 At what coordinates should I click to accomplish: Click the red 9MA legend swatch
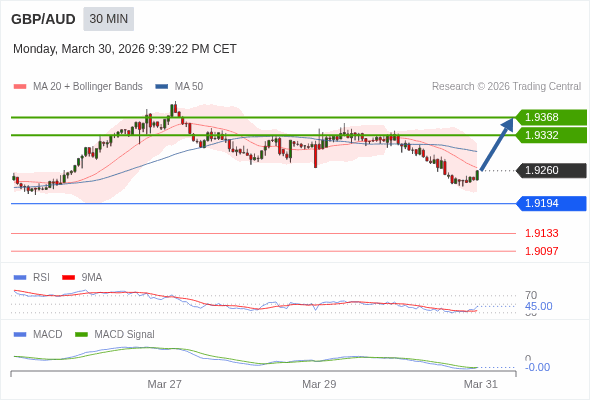(68, 278)
